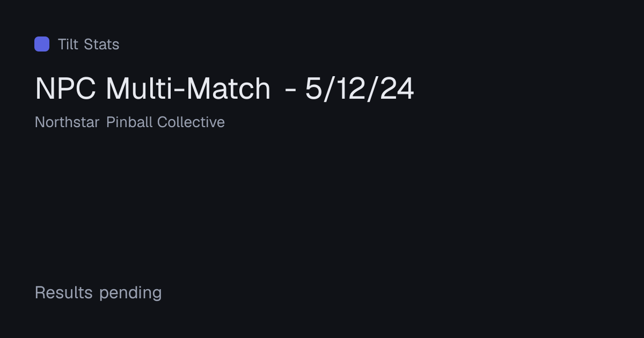This screenshot has width=644, height=338.
Task: Click the word "Results" in the status line
Action: point(64,293)
